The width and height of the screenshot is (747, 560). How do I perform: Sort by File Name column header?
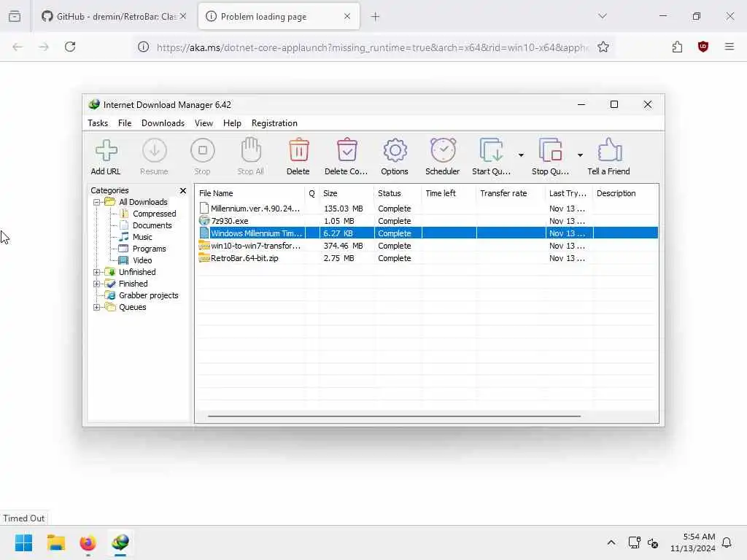click(249, 193)
